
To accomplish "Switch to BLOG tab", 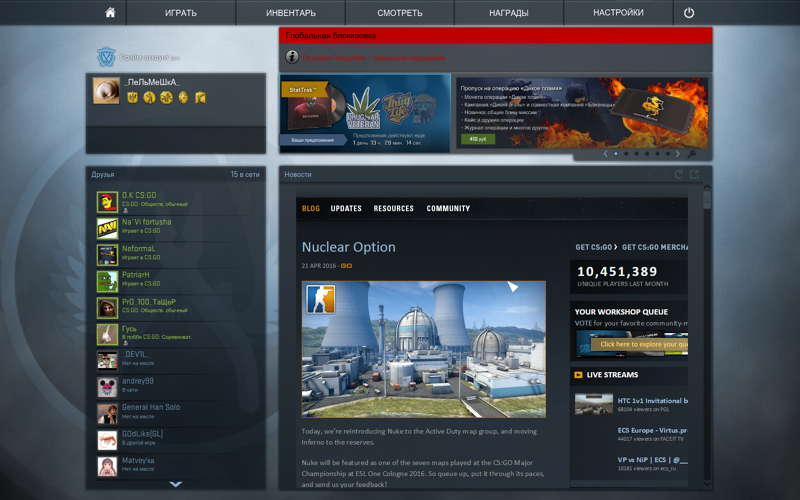I will click(311, 208).
